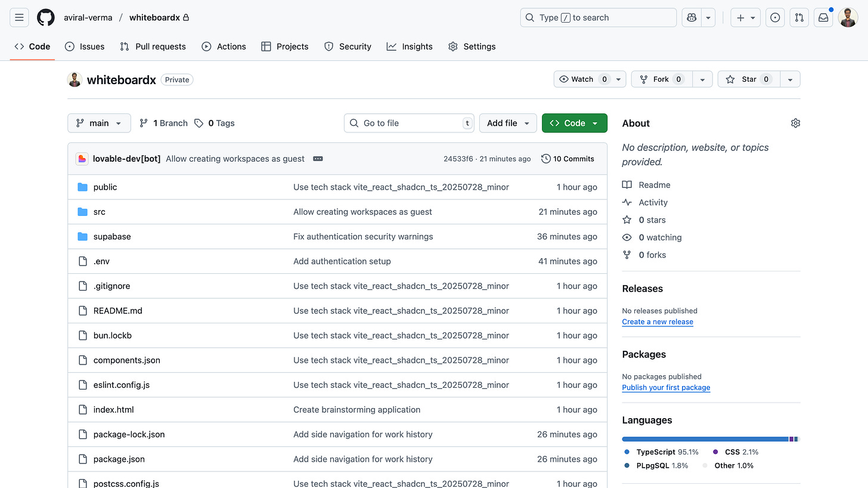868x488 pixels.
Task: Click the lovable-dev bot avatar
Action: [82, 159]
